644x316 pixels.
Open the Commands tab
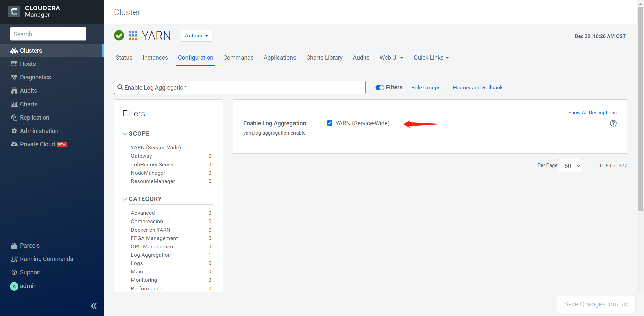click(238, 58)
